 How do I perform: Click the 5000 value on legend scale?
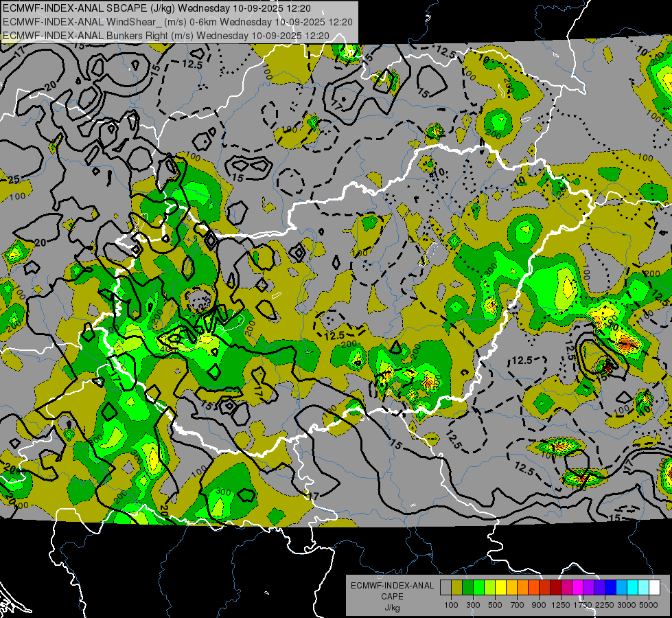point(649,605)
